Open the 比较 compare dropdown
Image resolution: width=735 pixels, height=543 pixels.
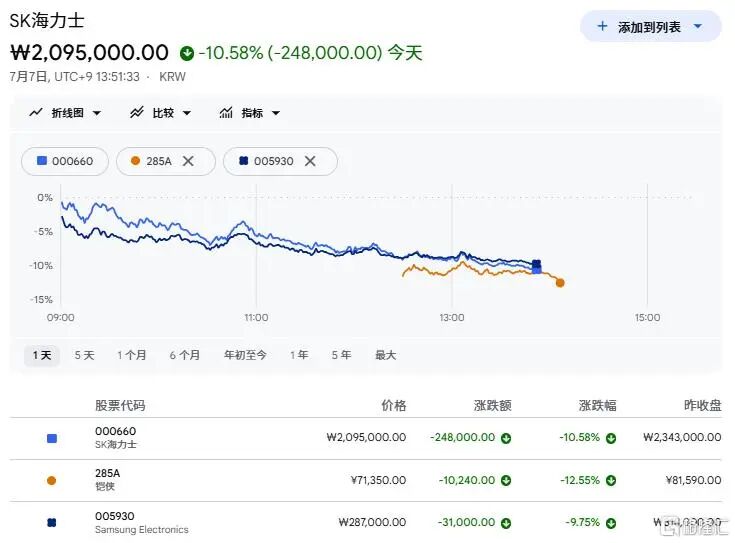160,113
